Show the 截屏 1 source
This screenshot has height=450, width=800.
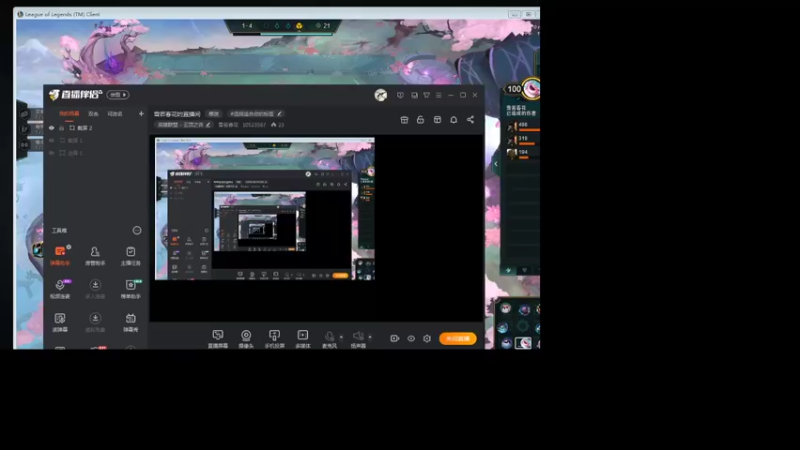[x=52, y=140]
